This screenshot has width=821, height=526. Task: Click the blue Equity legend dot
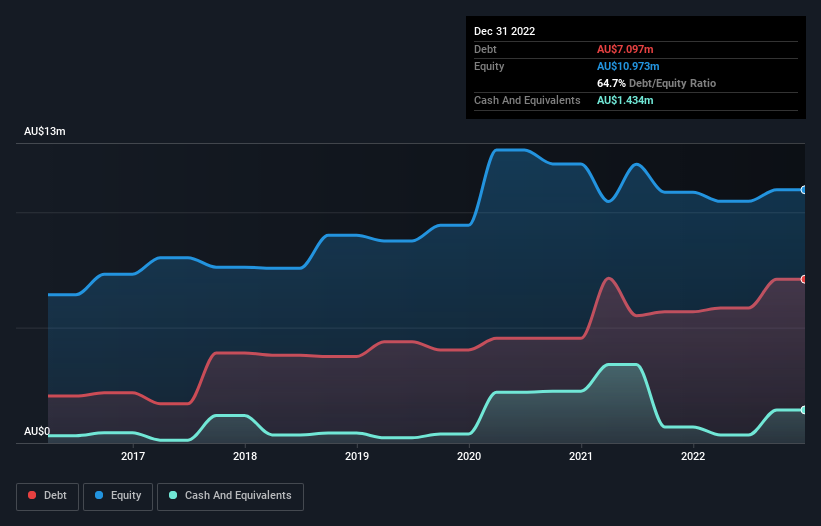pyautogui.click(x=99, y=495)
